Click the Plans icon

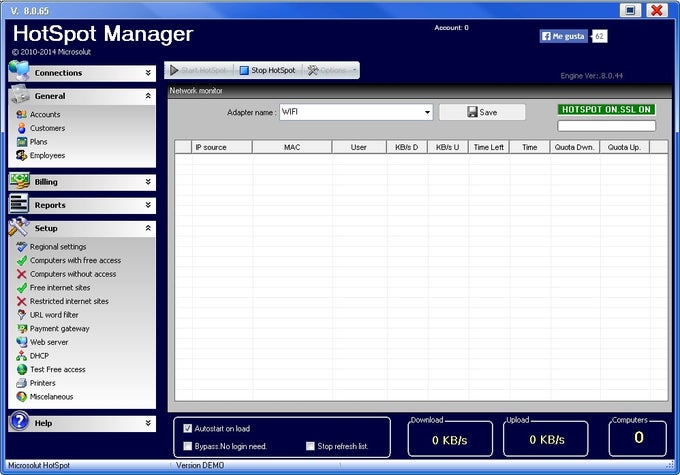point(22,142)
